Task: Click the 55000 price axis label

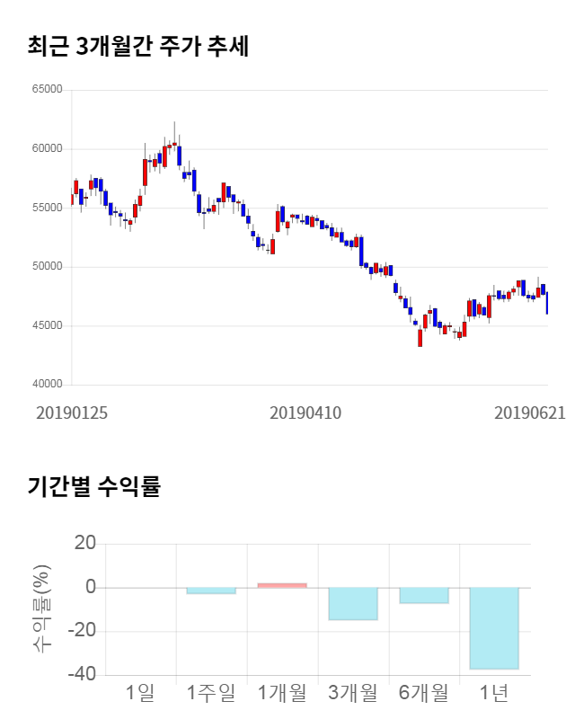Action: pyautogui.click(x=47, y=208)
